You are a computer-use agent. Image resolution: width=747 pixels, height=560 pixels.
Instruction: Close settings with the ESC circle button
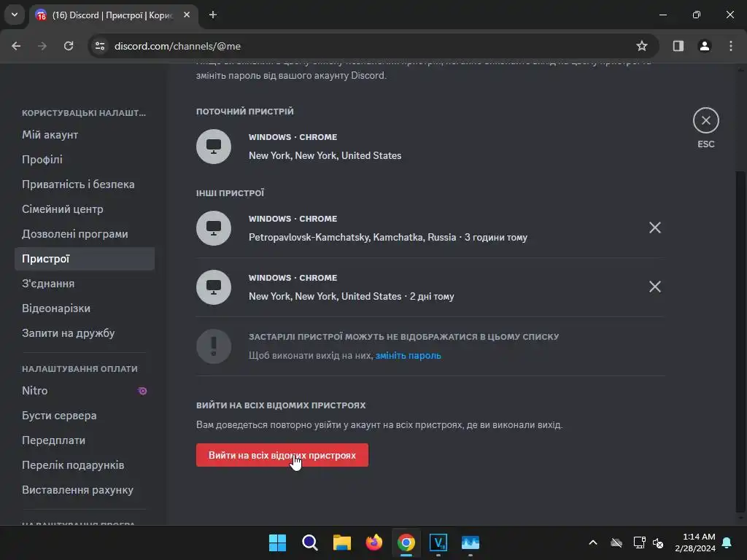pyautogui.click(x=705, y=120)
